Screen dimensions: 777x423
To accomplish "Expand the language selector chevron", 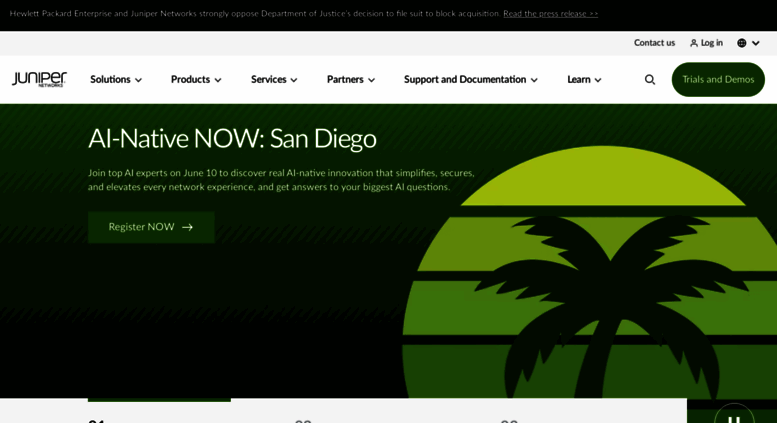I will (756, 43).
